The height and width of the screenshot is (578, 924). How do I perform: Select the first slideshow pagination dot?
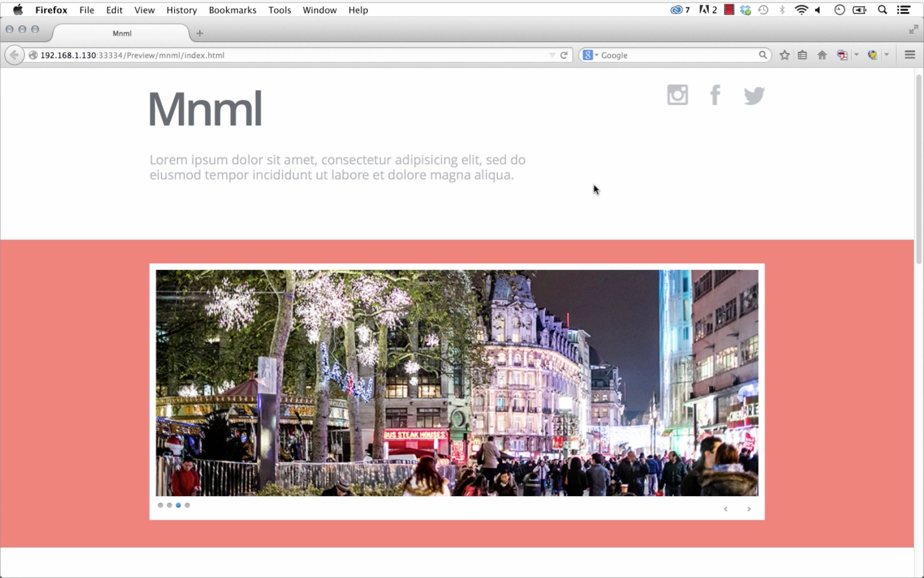[160, 505]
